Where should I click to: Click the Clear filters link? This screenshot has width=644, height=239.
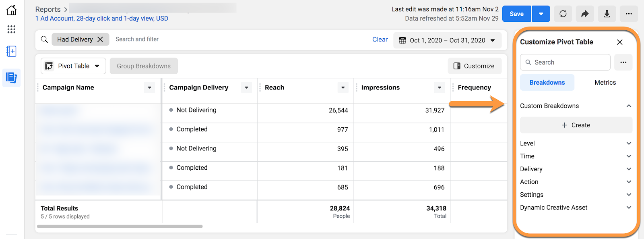[380, 39]
